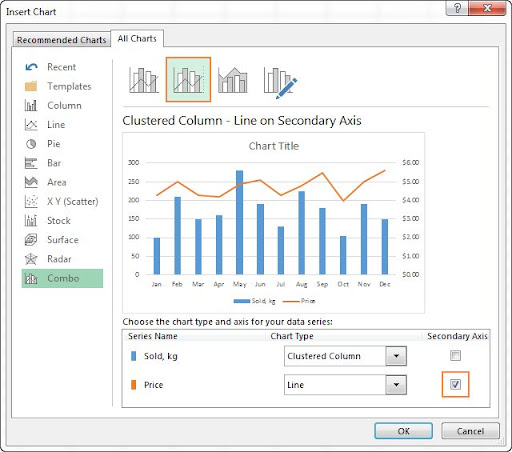Image resolution: width=512 pixels, height=452 pixels.
Task: Enable Secondary Axis for Sold, kg
Action: click(455, 356)
